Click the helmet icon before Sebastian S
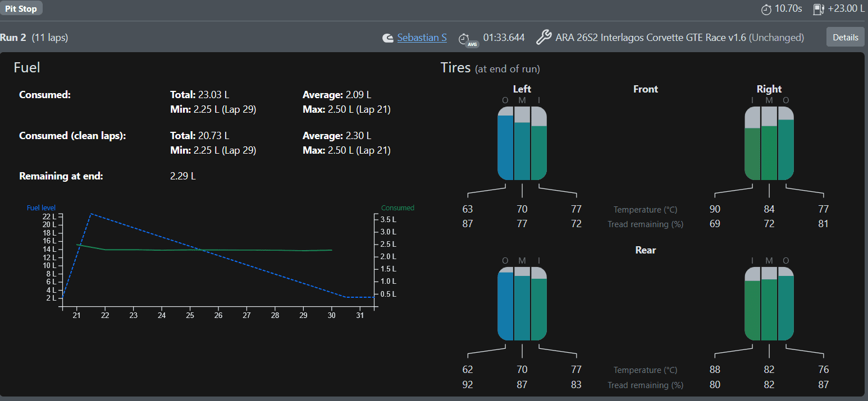Viewport: 868px width, 401px height. tap(387, 38)
